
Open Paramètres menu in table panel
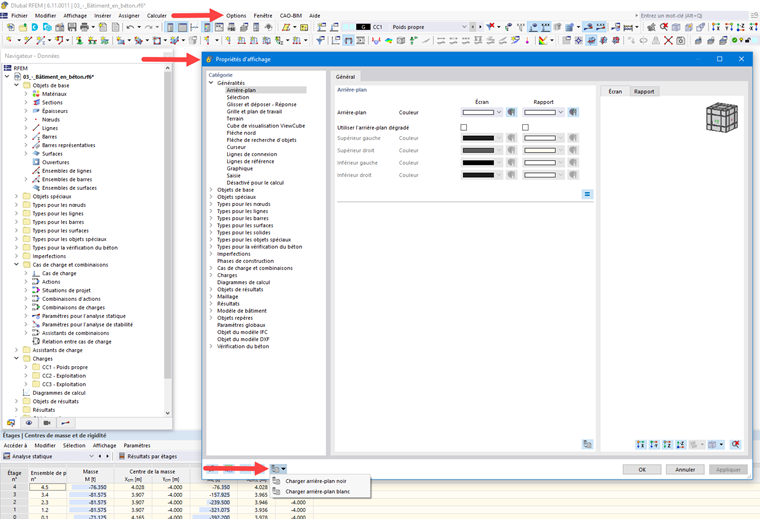coord(137,445)
